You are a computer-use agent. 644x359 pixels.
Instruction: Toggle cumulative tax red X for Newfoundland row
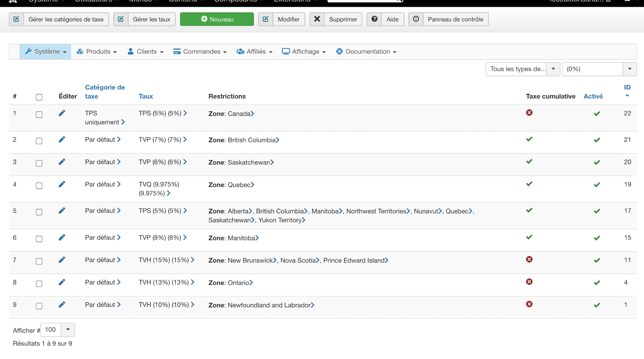point(529,304)
